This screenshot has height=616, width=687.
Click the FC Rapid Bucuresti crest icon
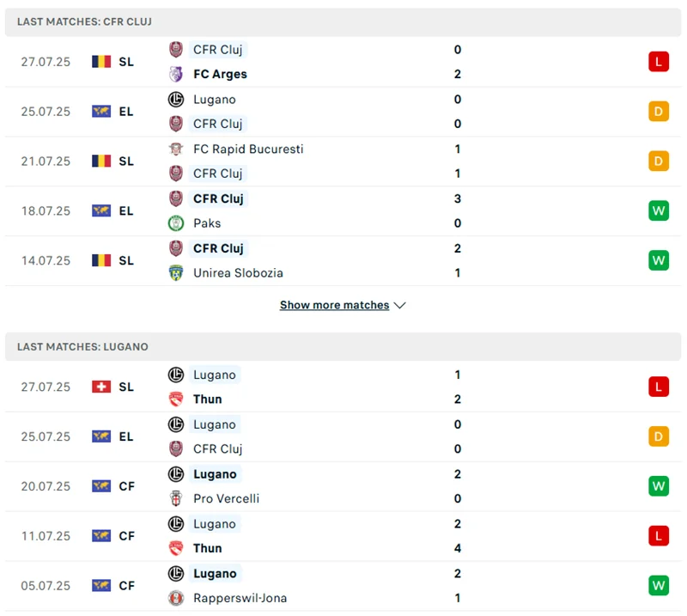pyautogui.click(x=176, y=149)
